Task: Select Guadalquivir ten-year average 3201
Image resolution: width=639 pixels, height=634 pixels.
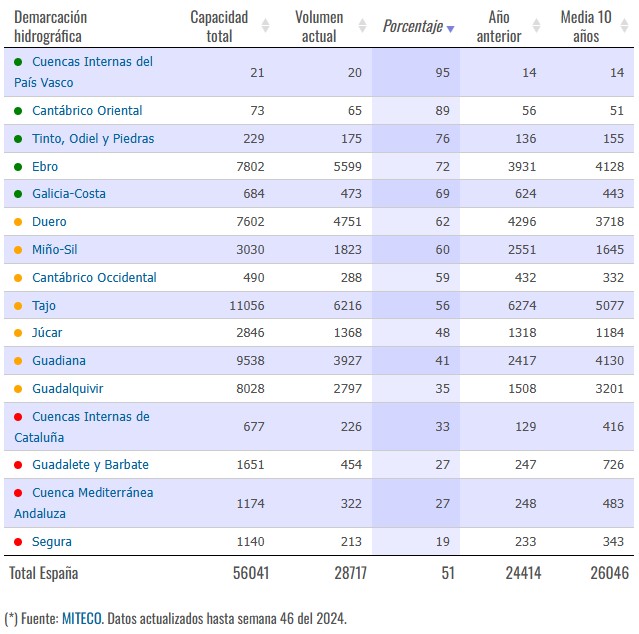Action: [610, 389]
